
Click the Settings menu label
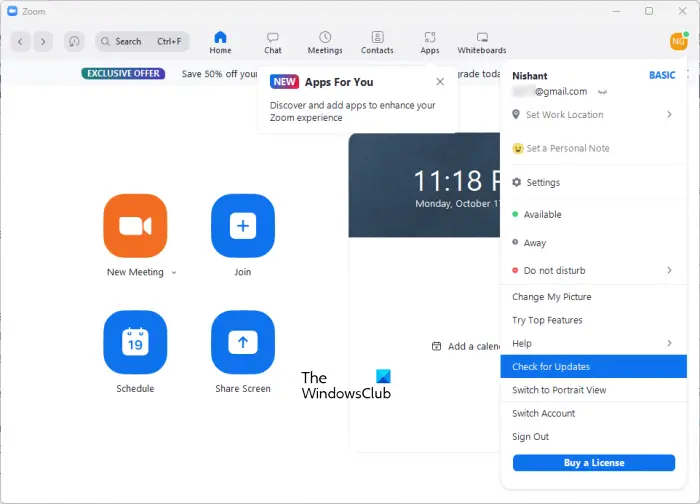click(x=543, y=183)
